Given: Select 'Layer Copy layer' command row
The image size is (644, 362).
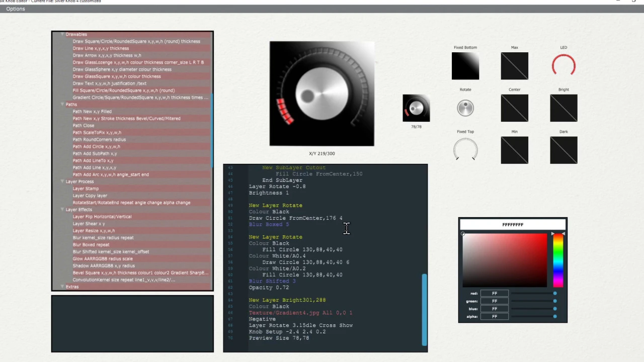Looking at the screenshot, I should tap(90, 196).
